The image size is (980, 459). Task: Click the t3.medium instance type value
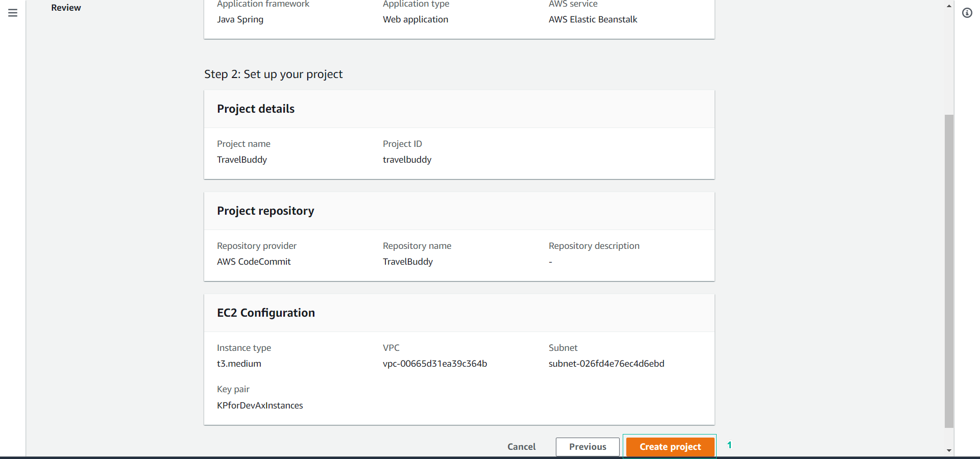[239, 364]
